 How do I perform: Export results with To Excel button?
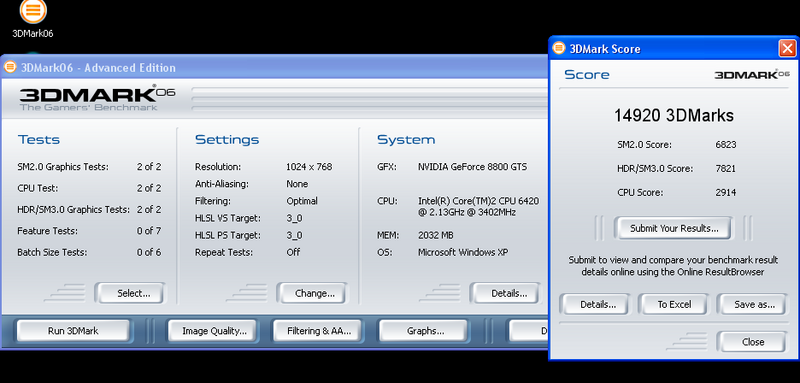pyautogui.click(x=674, y=304)
